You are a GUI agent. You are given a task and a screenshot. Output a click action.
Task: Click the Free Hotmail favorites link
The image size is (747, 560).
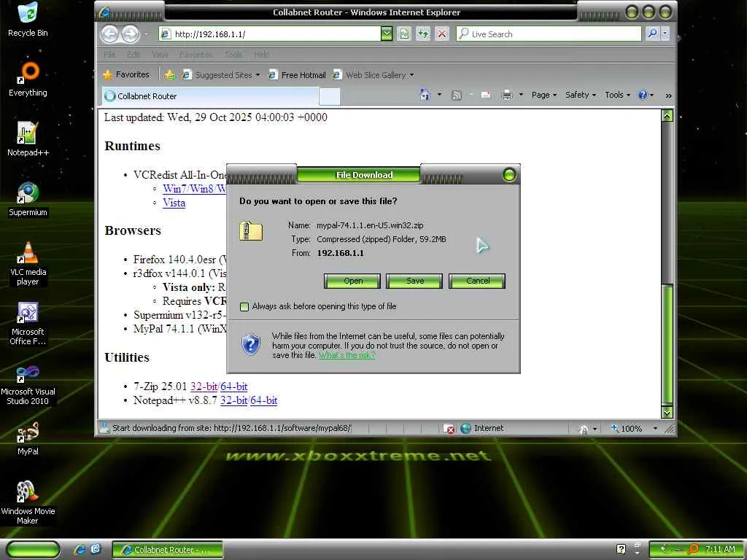coord(298,75)
